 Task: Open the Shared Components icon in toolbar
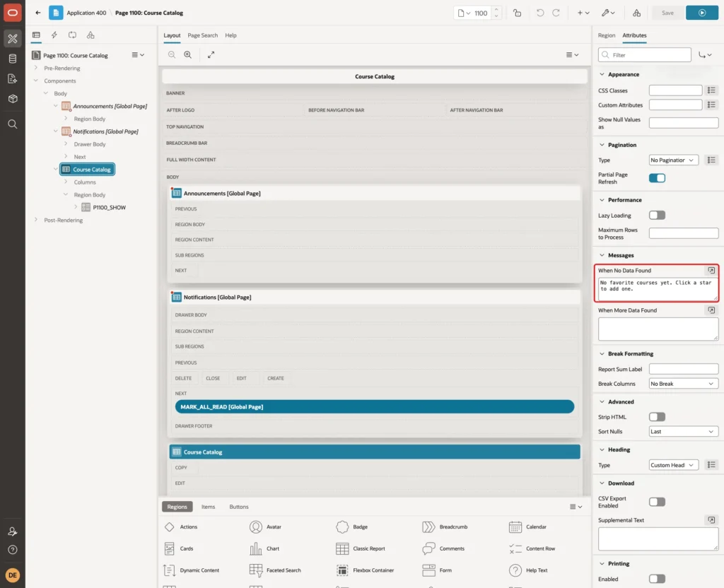[x=636, y=13]
